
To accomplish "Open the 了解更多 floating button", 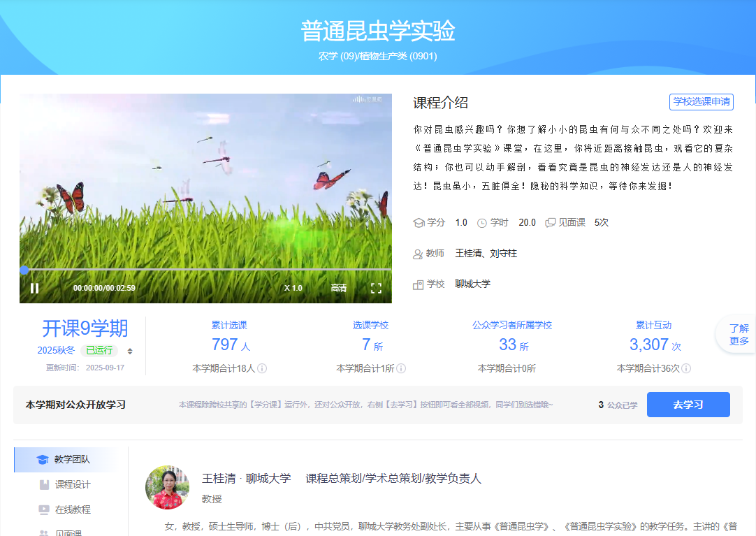I will click(x=739, y=335).
